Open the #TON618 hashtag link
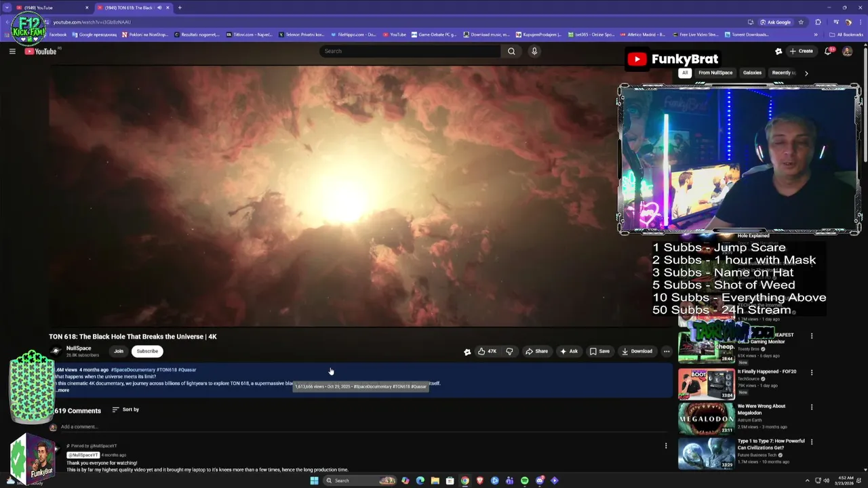The width and height of the screenshot is (868, 488). coord(167,370)
